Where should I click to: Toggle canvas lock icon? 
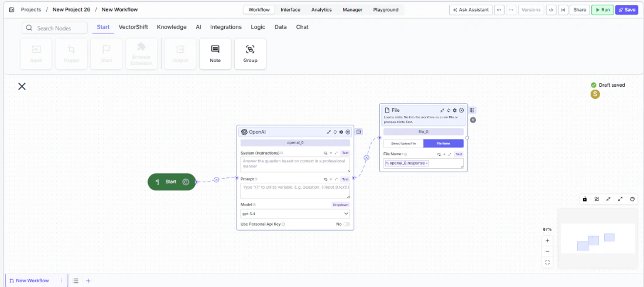[585, 199]
